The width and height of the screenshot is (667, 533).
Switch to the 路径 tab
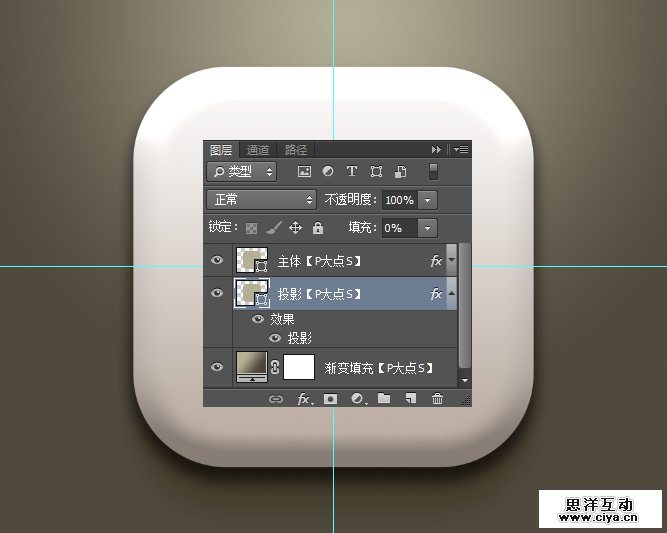296,150
